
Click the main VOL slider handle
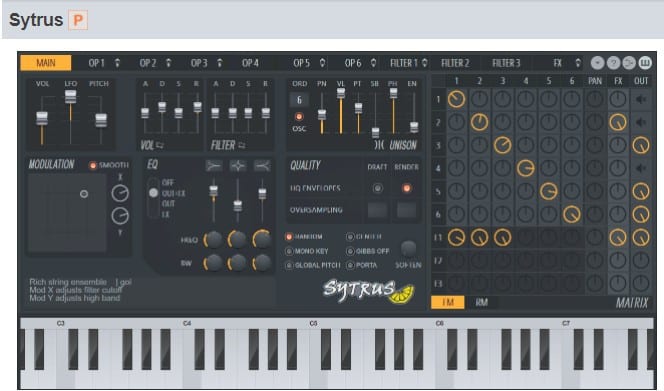(x=42, y=118)
